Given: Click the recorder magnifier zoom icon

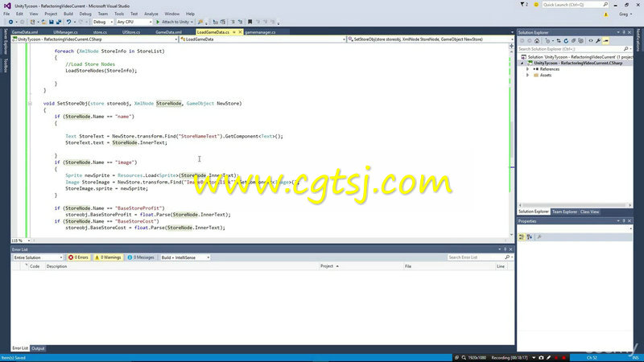Looking at the screenshot, I should tap(464, 358).
